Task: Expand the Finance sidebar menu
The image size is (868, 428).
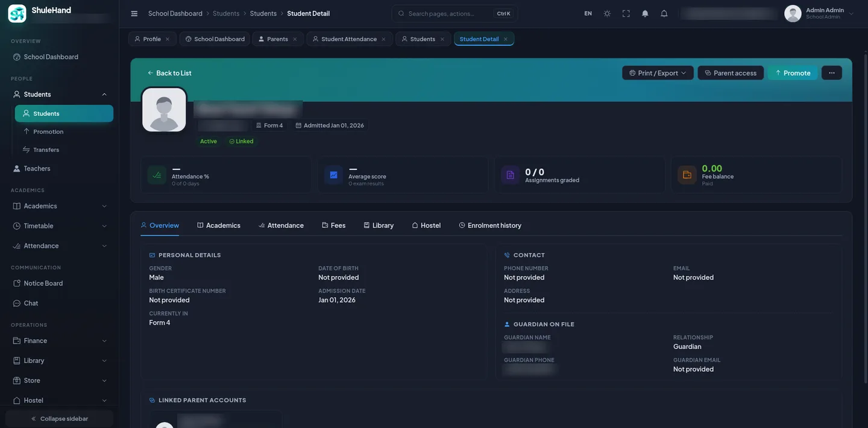Action: (104, 341)
